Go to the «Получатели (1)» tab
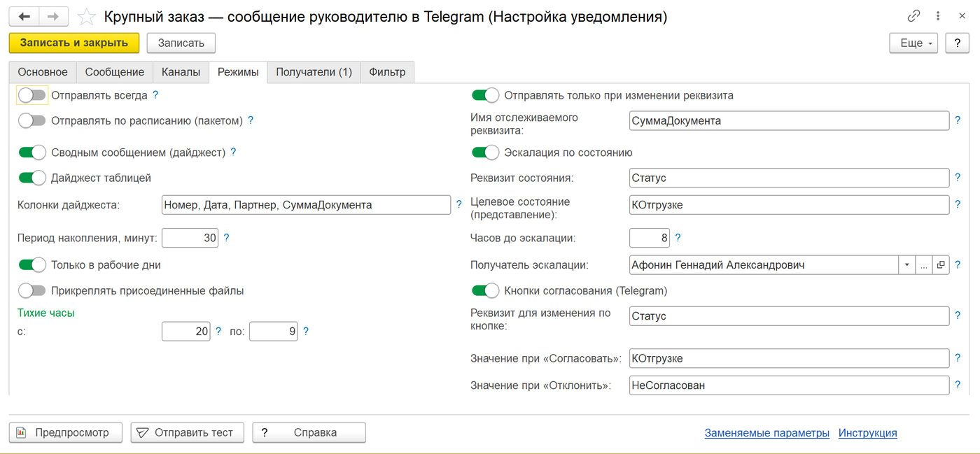Viewport: 980px width, 454px height. point(314,72)
